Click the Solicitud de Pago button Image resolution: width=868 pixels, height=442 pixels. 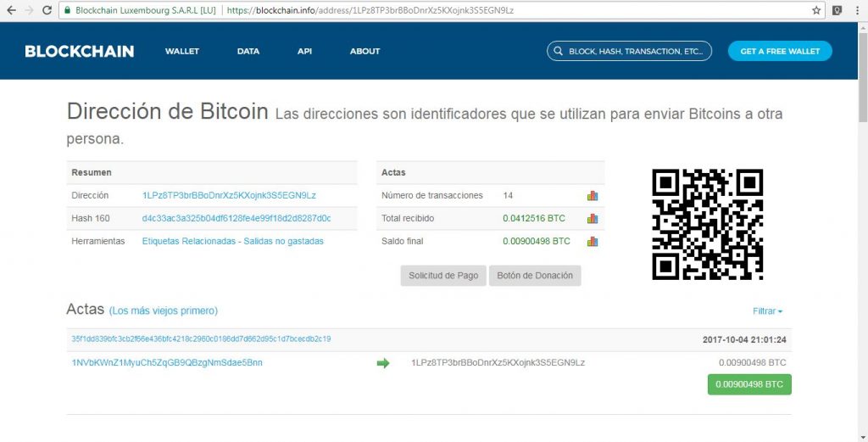(x=443, y=276)
